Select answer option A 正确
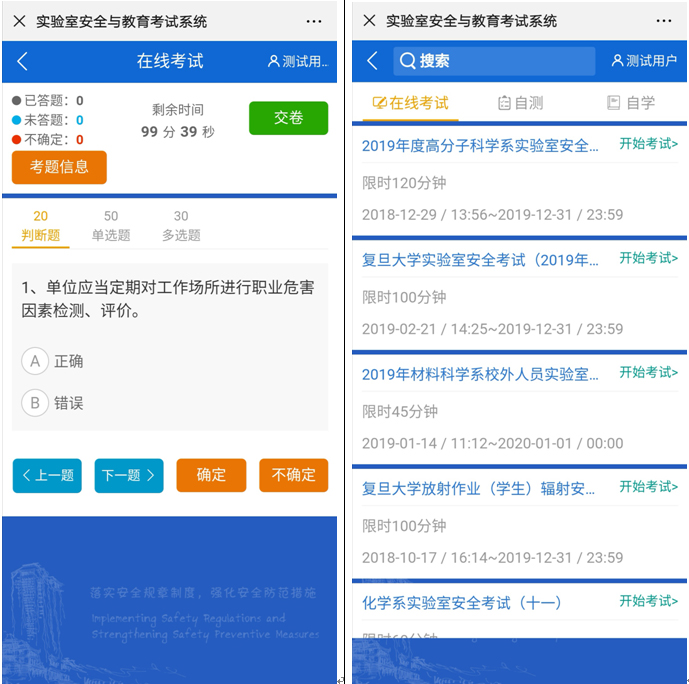The width and height of the screenshot is (689, 684). pos(35,361)
